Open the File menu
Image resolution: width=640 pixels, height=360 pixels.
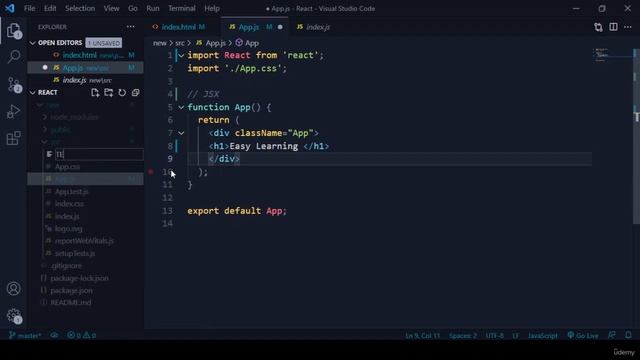click(29, 8)
